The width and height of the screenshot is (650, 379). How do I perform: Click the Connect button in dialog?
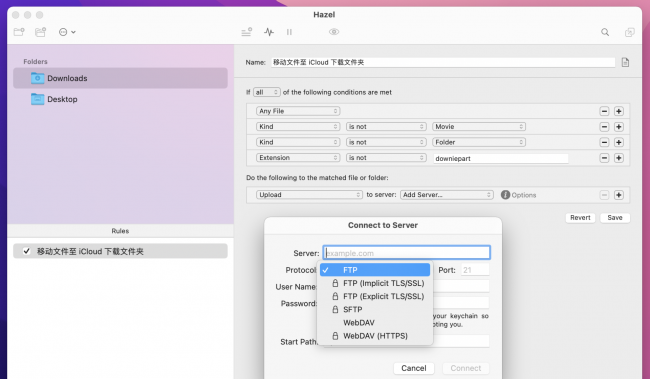pyautogui.click(x=466, y=368)
